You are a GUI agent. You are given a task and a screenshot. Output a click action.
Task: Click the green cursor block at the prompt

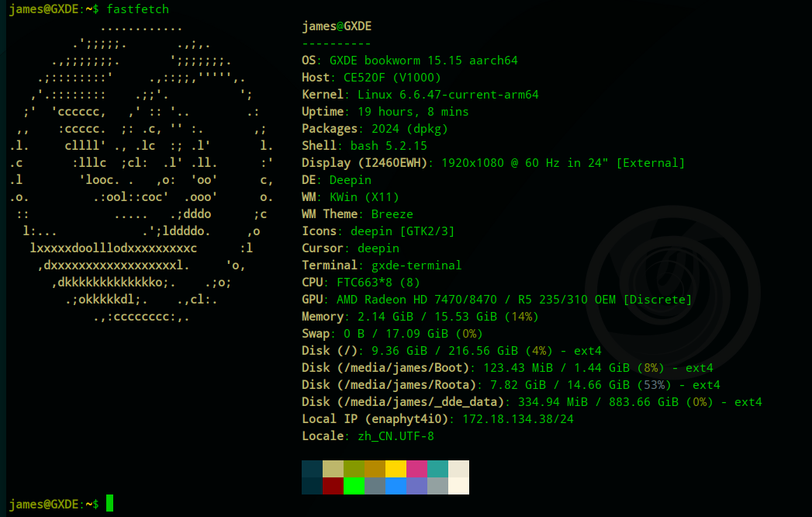110,504
